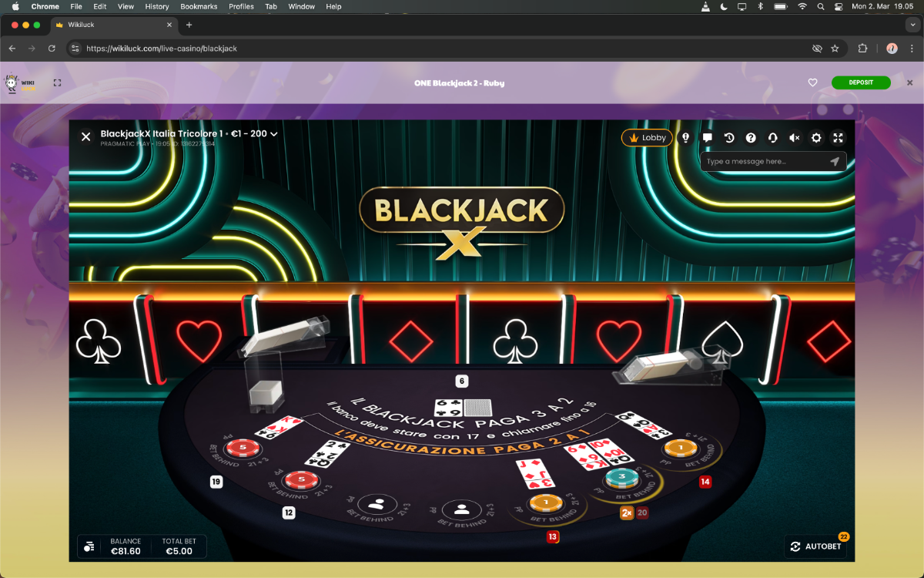Viewport: 924px width, 578px height.
Task: Go to the Lobby
Action: click(647, 138)
